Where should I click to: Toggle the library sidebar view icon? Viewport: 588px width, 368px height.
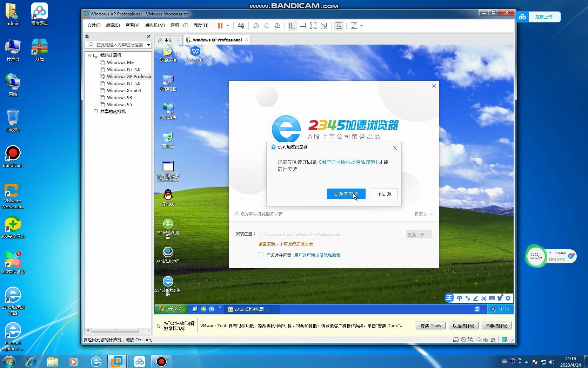tap(292, 26)
